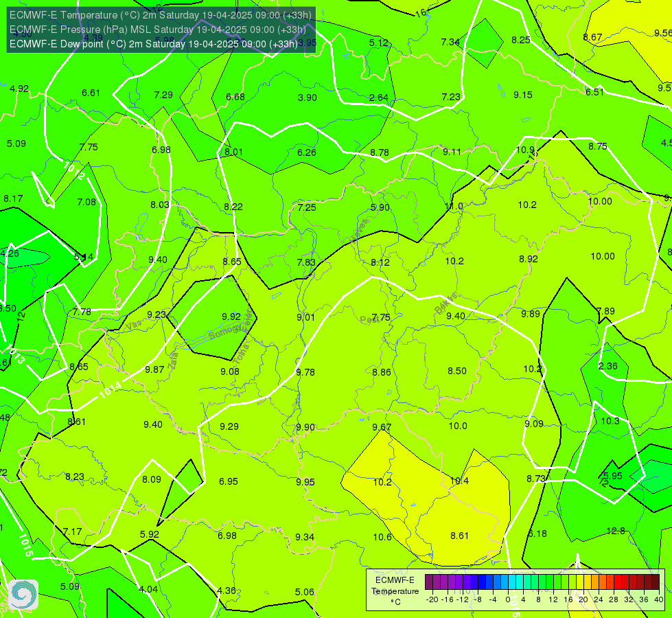
Task: Click the dew point value 4.92
Action: click(19, 89)
